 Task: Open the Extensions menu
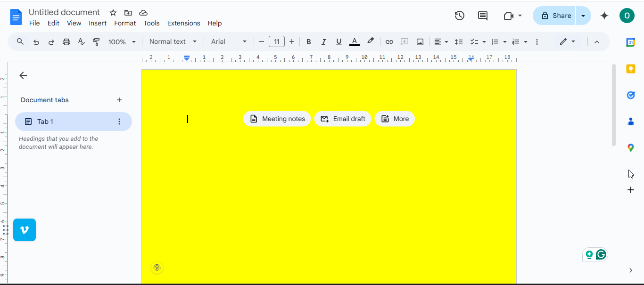(183, 23)
